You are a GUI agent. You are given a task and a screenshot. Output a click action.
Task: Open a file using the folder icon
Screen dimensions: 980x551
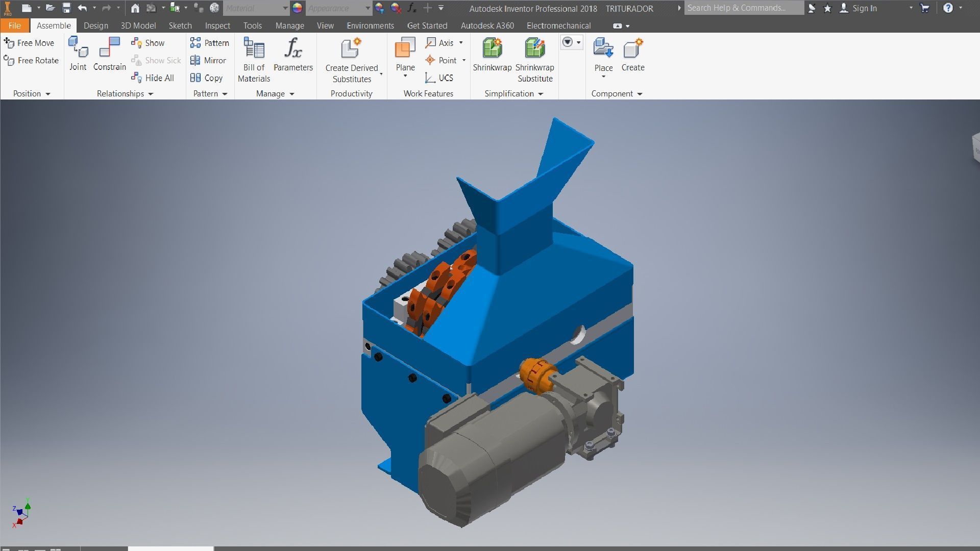point(50,8)
